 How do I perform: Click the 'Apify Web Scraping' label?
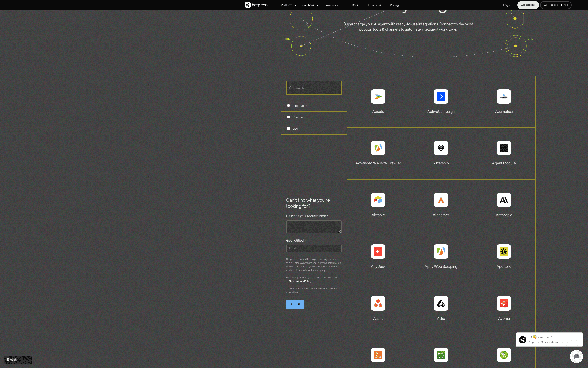(441, 267)
